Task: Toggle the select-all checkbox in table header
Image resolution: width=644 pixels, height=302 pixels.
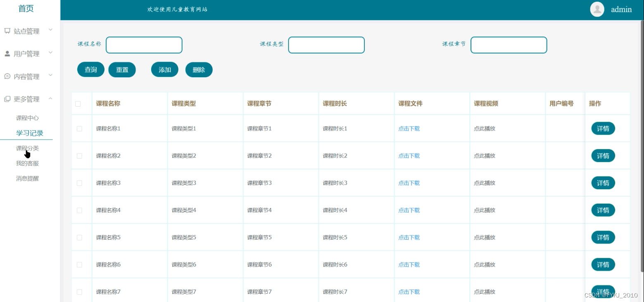Action: point(78,104)
